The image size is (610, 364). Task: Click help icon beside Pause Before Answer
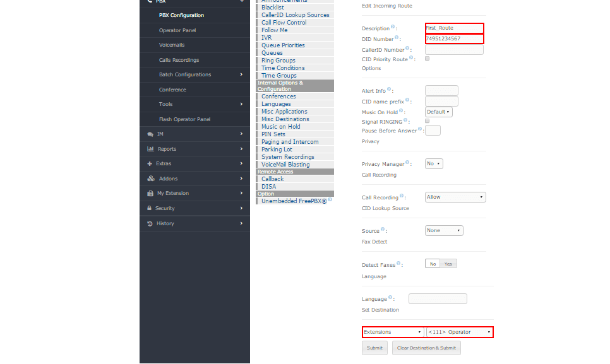point(420,129)
